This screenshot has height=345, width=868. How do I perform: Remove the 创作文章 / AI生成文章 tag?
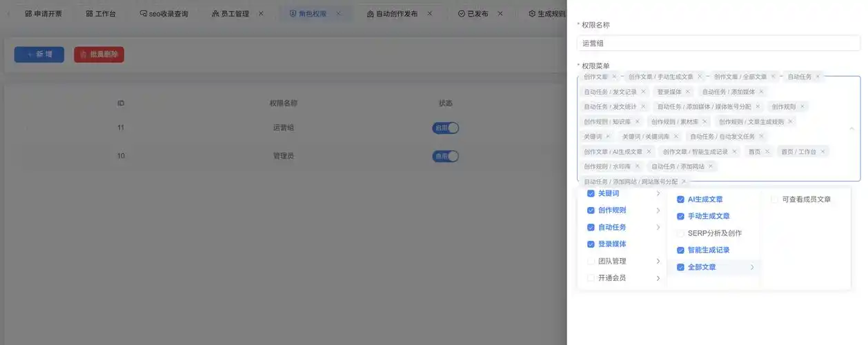(649, 152)
